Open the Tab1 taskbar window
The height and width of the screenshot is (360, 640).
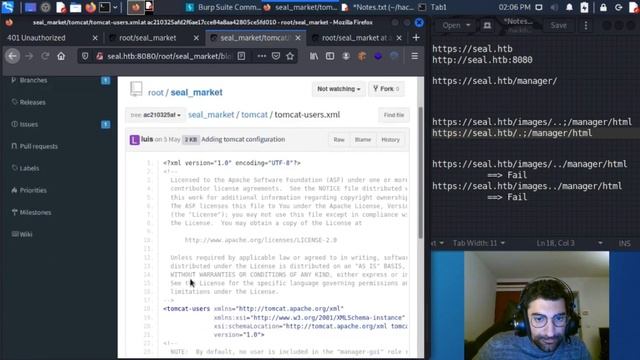[x=433, y=7]
